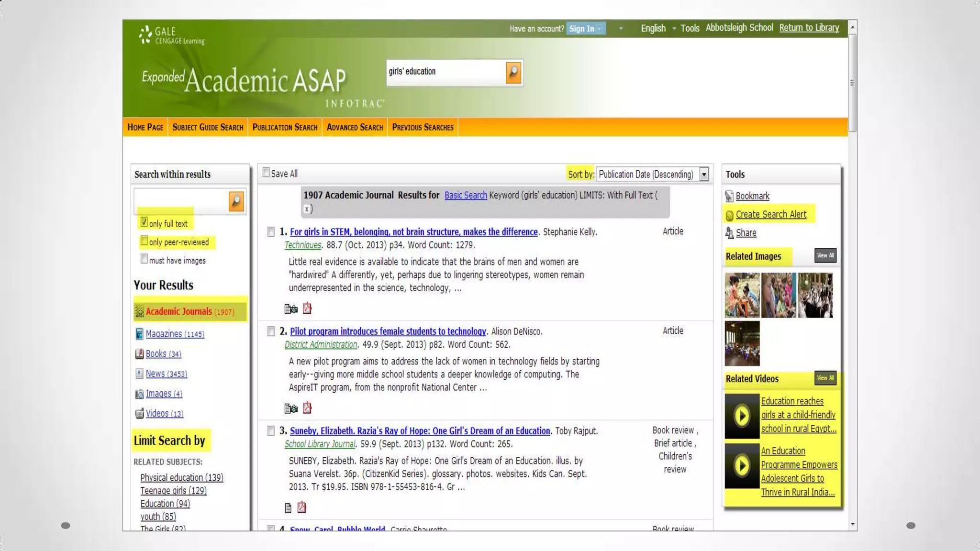Click the Bookmark icon in Tools panel
This screenshot has width=980, height=551.
[729, 196]
